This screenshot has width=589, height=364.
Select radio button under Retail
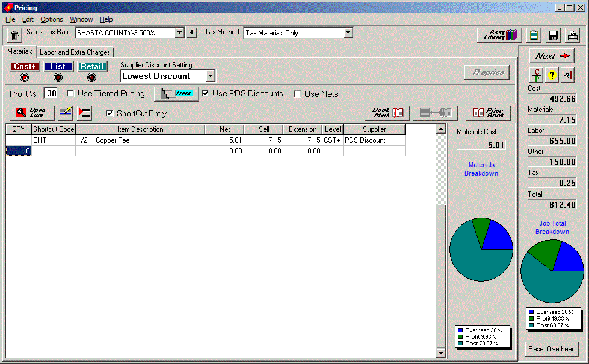coord(91,78)
